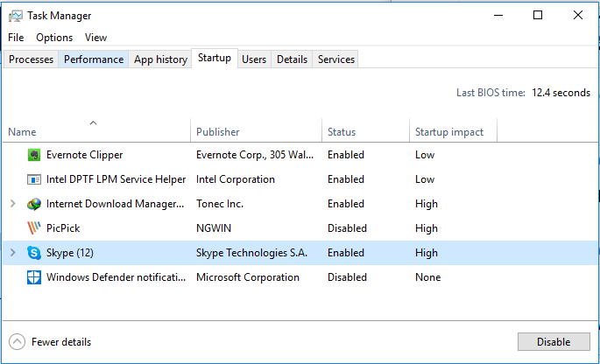Viewport: 600px width, 364px height.
Task: Click the Intel Corporation publisher cell
Action: 236,179
